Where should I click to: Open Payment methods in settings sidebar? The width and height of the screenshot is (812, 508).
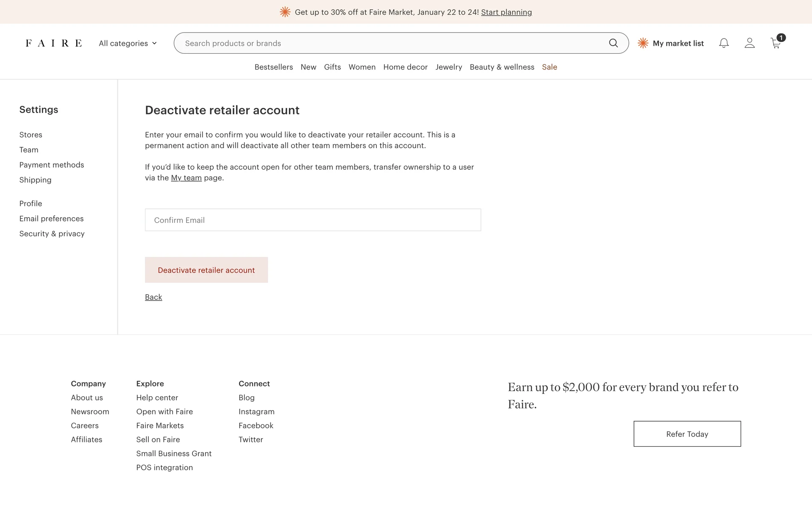tap(52, 165)
